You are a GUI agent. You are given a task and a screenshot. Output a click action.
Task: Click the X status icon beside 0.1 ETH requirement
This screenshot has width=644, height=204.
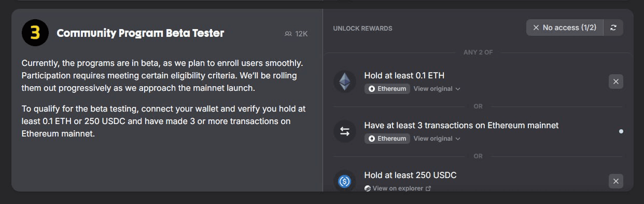615,81
